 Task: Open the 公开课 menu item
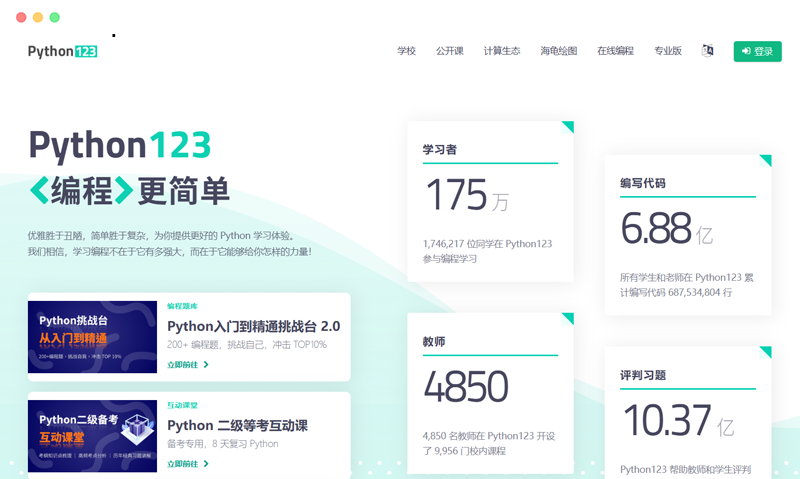[x=449, y=51]
